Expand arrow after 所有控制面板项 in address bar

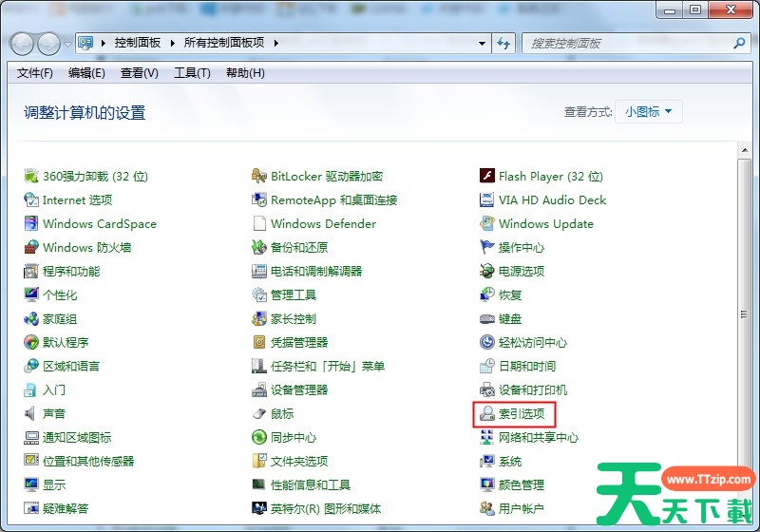tap(276, 43)
